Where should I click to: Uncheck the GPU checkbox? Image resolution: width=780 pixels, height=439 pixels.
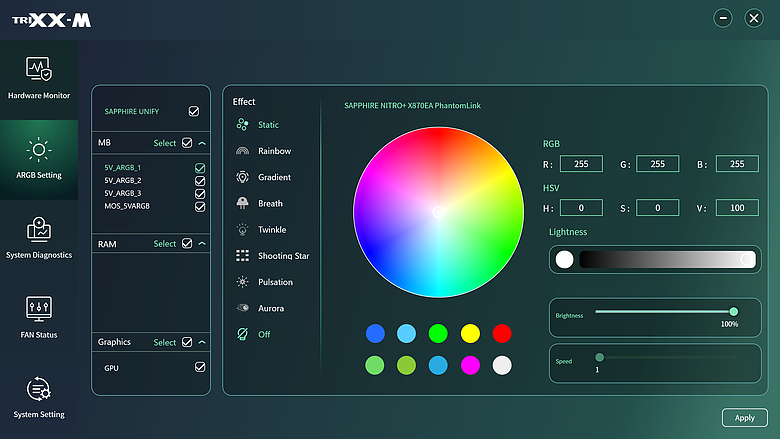click(199, 367)
